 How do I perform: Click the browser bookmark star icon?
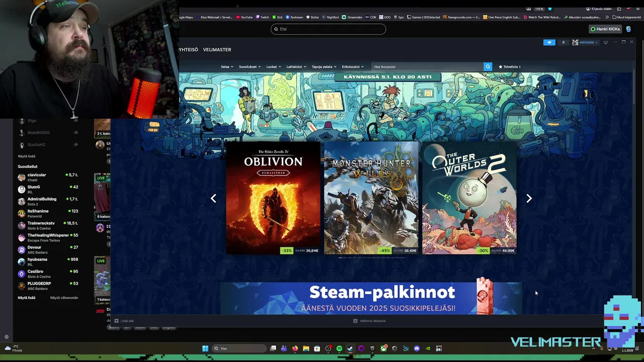[x=550, y=9]
